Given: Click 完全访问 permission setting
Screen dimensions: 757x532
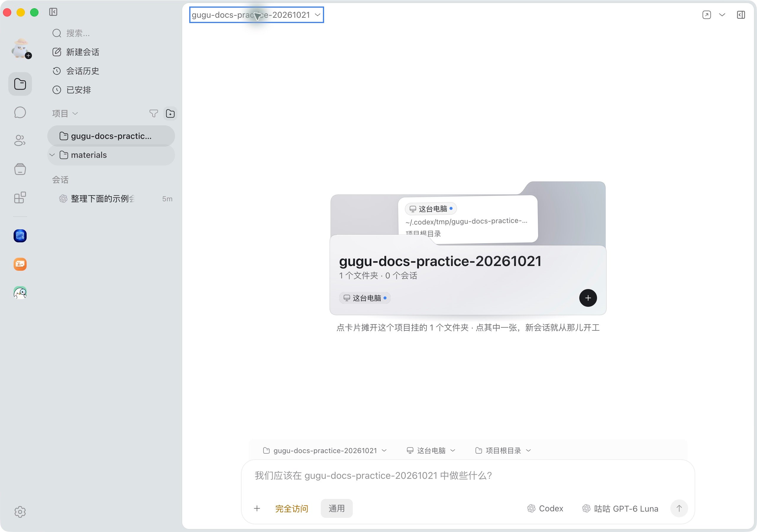Looking at the screenshot, I should [x=292, y=509].
